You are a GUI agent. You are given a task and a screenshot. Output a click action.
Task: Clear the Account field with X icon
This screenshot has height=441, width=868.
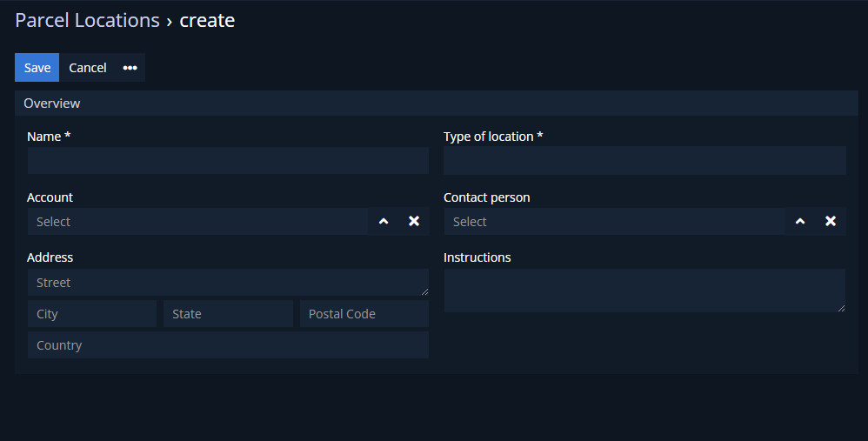pyautogui.click(x=414, y=221)
